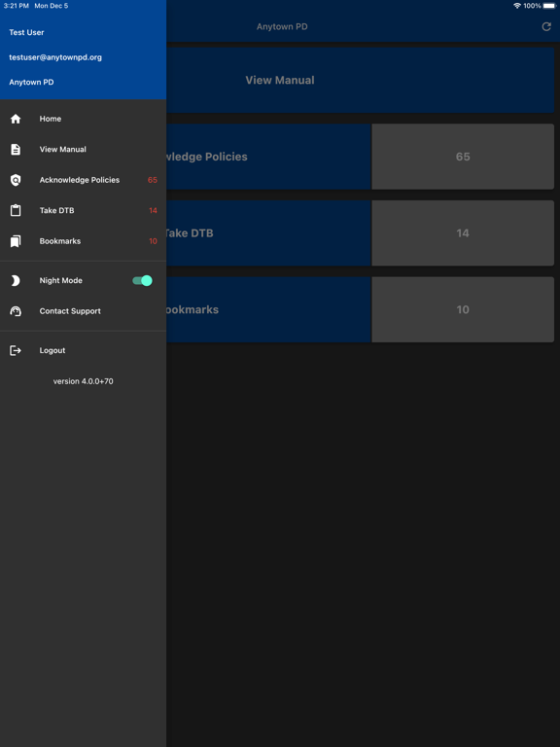
Task: Choose Take DTB in the drawer
Action: tap(84, 210)
